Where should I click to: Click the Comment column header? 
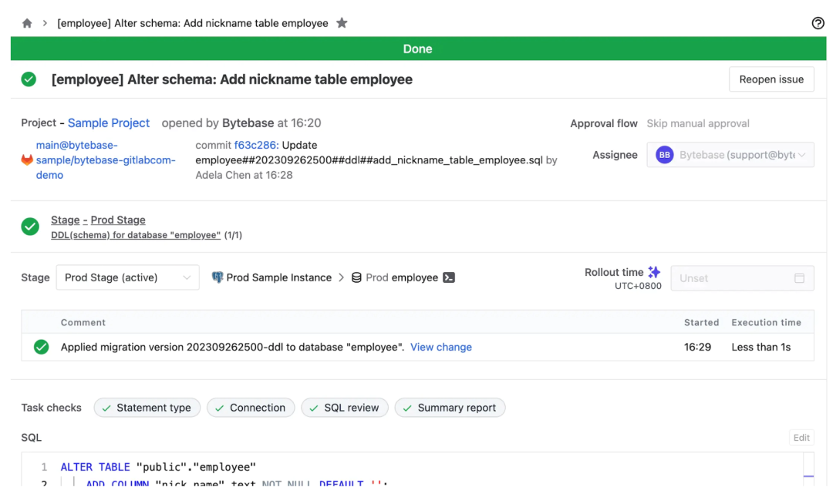click(x=83, y=323)
